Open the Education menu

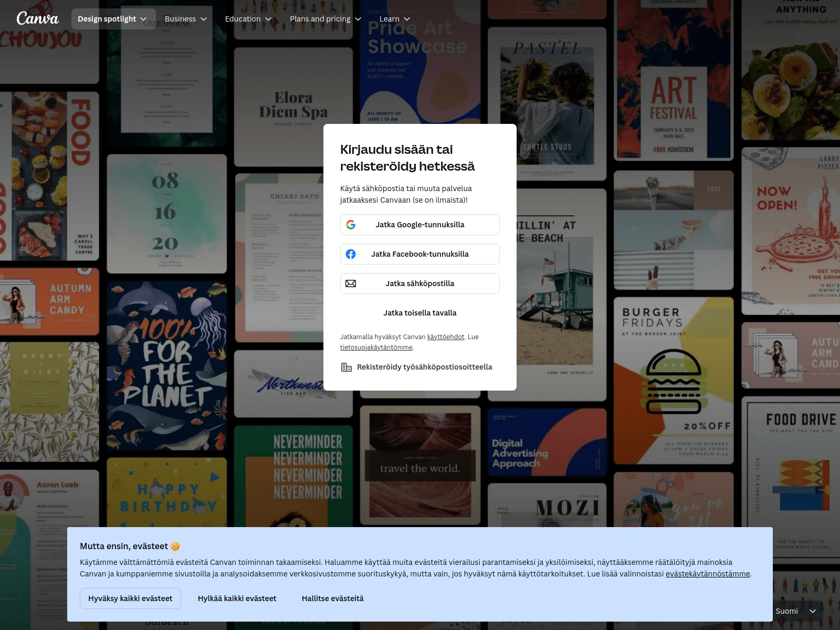coord(248,19)
